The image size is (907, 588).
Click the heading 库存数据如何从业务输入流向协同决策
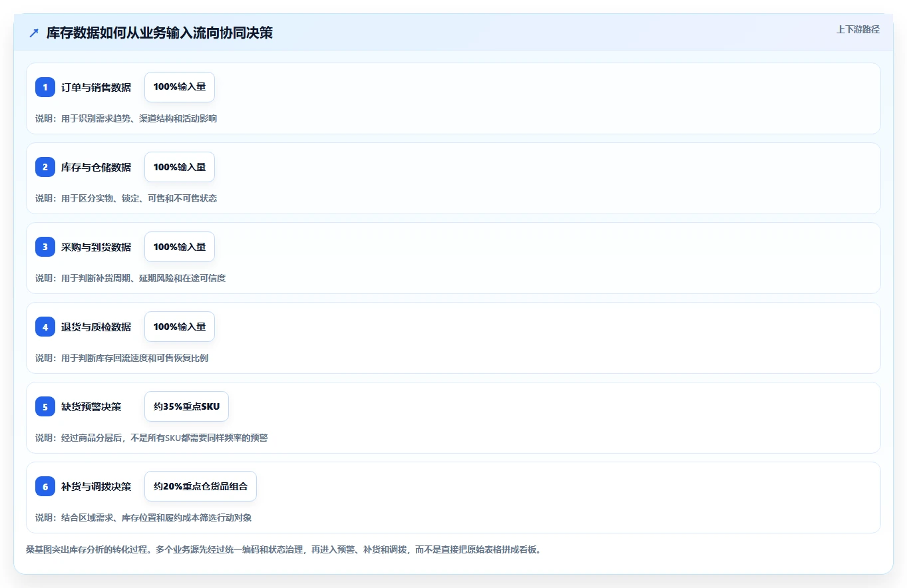click(x=160, y=33)
